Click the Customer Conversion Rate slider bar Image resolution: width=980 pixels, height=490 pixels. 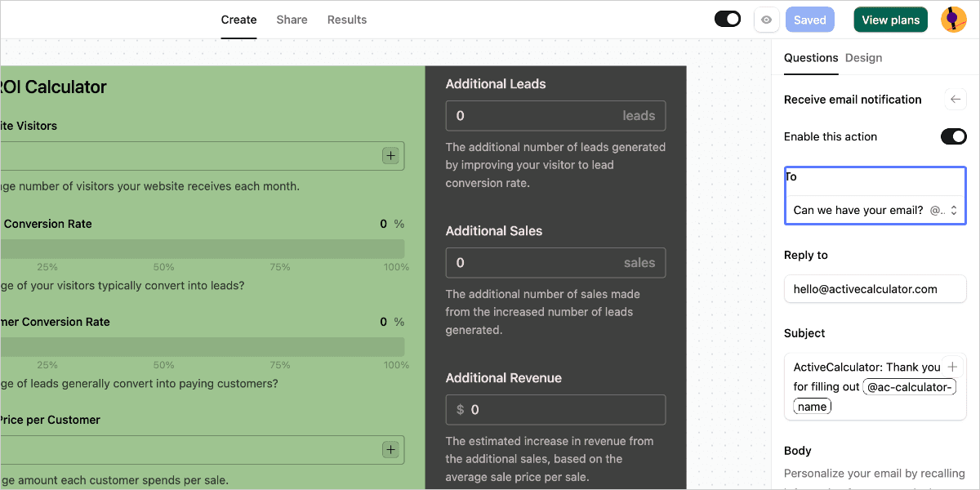[203, 347]
